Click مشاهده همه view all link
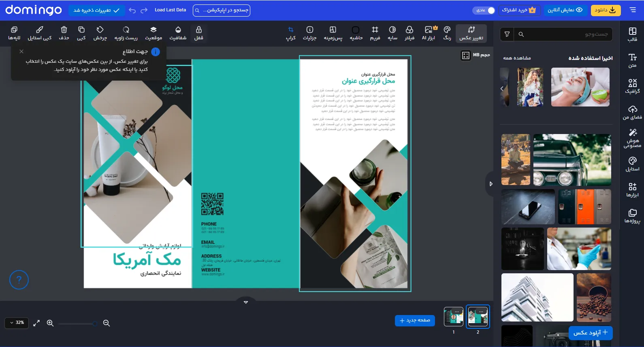This screenshot has height=347, width=644. [x=517, y=58]
